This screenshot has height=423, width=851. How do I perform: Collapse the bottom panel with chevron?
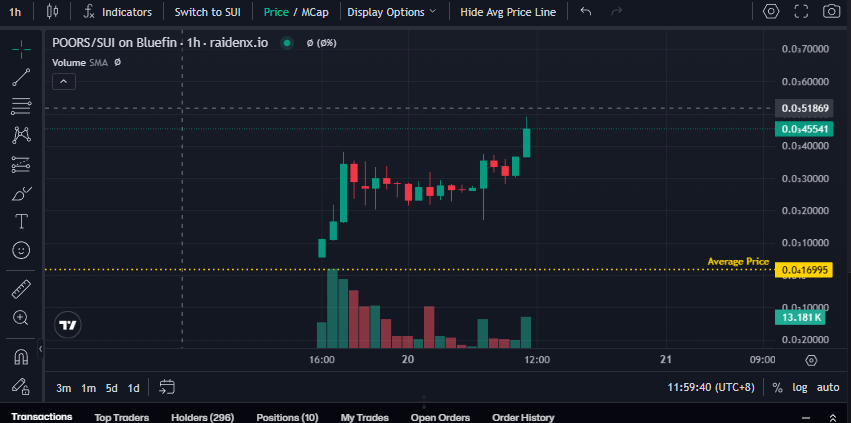(805, 418)
